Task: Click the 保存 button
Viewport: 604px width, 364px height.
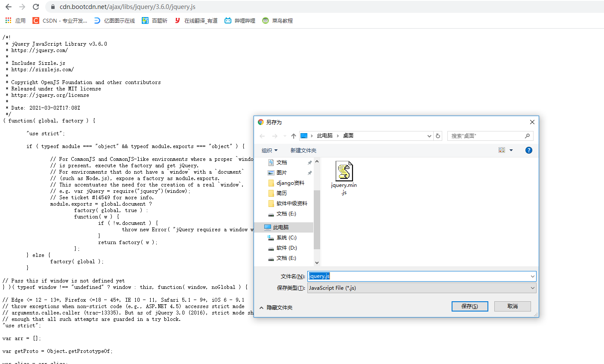Action: click(470, 306)
